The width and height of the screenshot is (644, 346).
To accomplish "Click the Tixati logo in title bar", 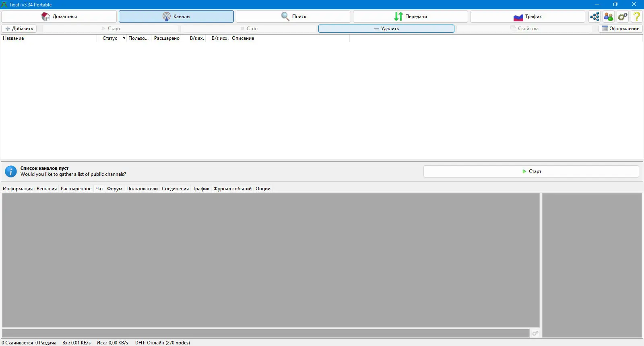I will [4, 4].
